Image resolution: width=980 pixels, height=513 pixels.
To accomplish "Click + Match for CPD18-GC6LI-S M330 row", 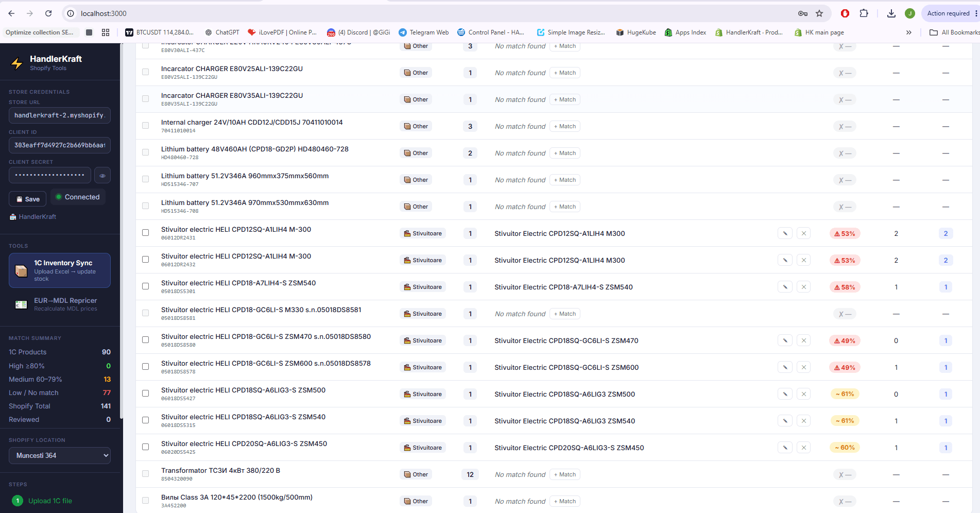I will (565, 314).
